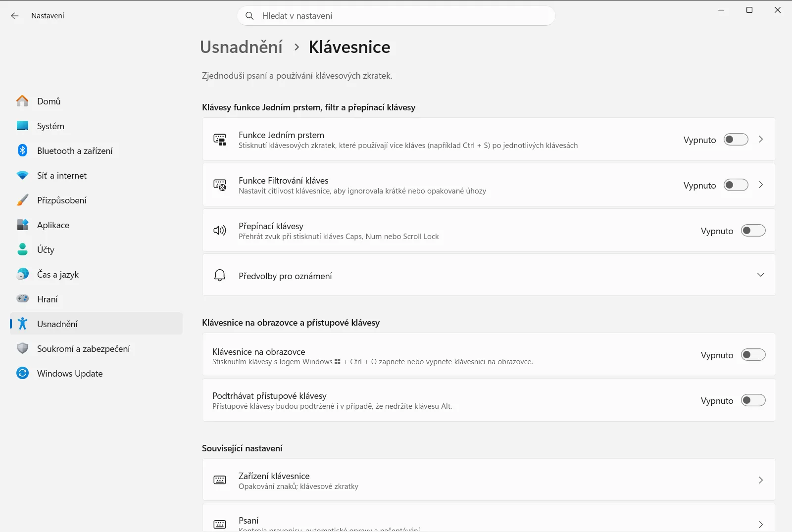The image size is (792, 532).
Task: Select Síť a internet in sidebar
Action: (x=97, y=175)
